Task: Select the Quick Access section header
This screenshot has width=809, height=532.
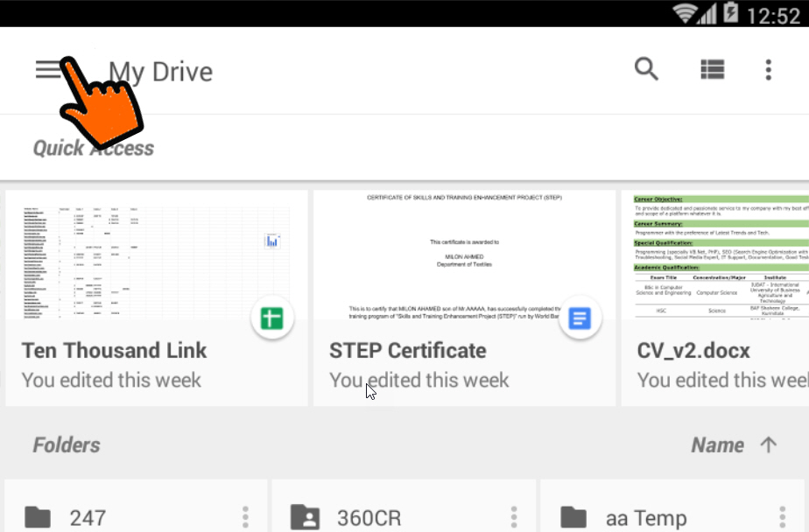Action: (x=93, y=147)
